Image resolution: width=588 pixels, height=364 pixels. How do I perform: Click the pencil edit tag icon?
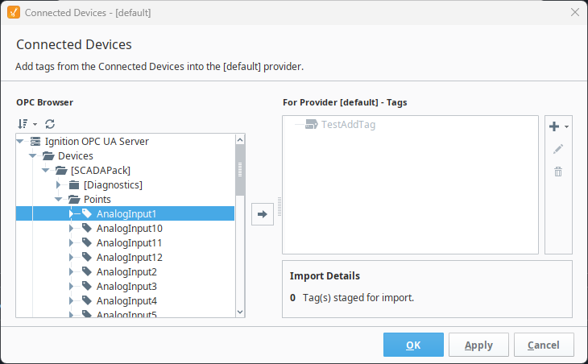coord(558,149)
